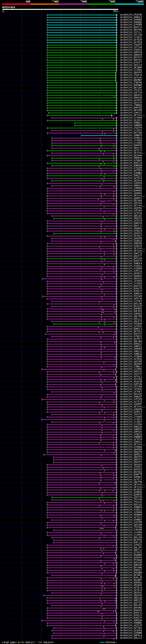Click hit label UniRef100_Q6ES25
Image resolution: width=146 pixels, height=644 pixels.
coord(131,600)
